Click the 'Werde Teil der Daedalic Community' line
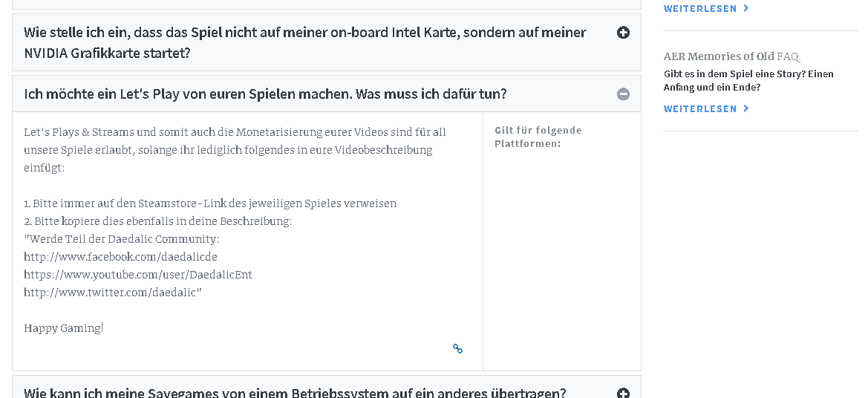Viewport: 868px width, 398px height. point(122,239)
